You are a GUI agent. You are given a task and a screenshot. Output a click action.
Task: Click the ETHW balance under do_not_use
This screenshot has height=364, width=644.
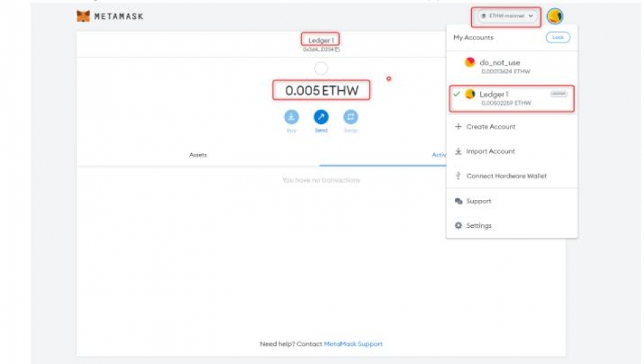[x=506, y=71]
